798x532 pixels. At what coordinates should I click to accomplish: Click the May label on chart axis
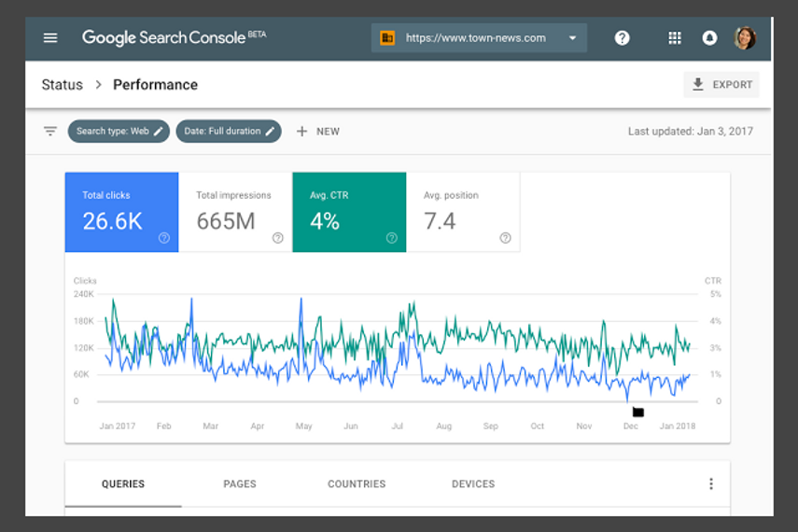304,427
